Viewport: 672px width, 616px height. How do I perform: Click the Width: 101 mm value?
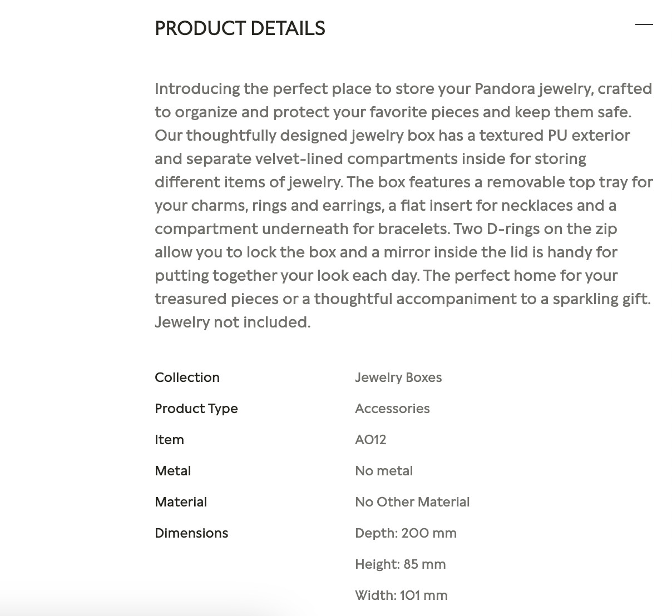click(x=401, y=595)
